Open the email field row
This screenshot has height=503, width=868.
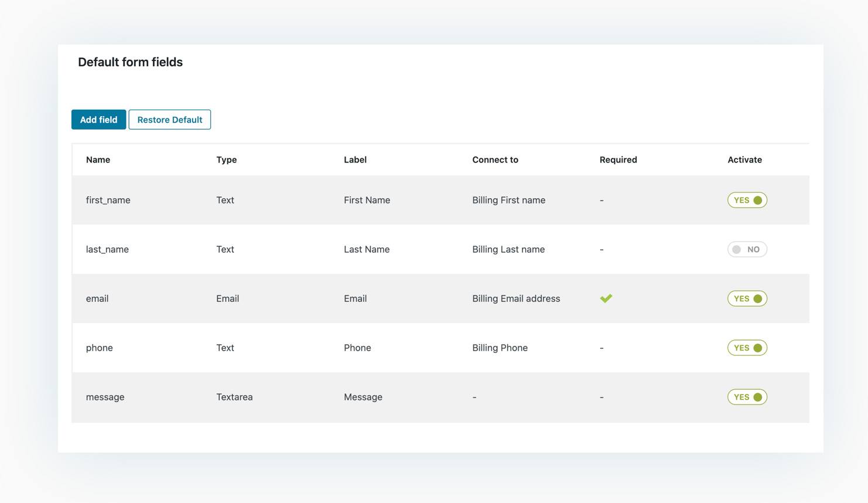[97, 298]
